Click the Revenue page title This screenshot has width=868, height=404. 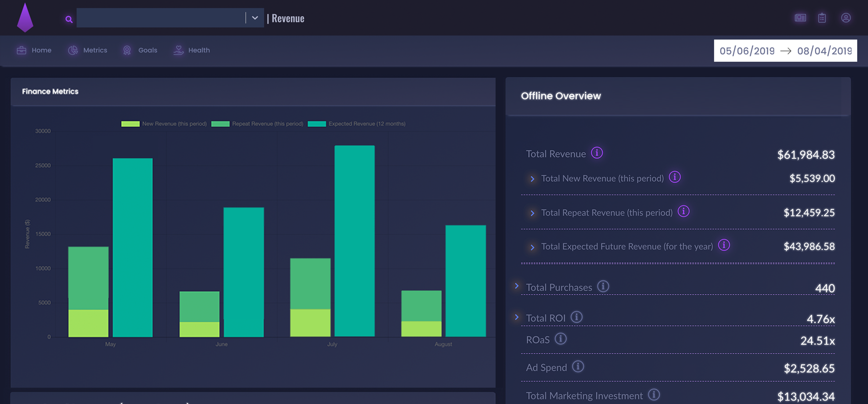(x=288, y=18)
